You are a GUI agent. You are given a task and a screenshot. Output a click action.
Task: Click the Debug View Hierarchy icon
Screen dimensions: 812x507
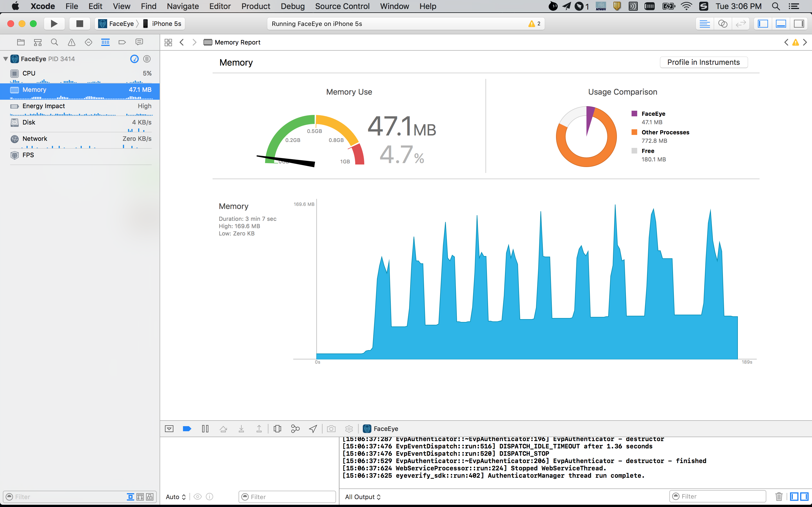(277, 428)
